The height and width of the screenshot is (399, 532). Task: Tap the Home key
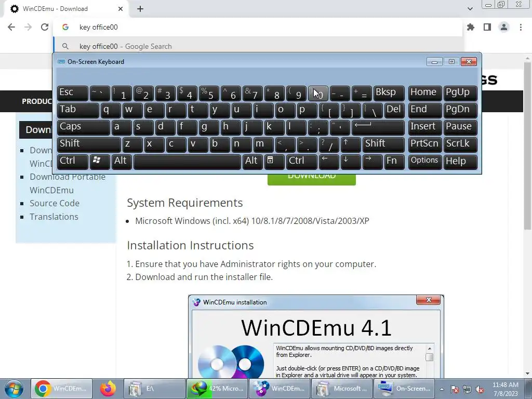pos(425,92)
